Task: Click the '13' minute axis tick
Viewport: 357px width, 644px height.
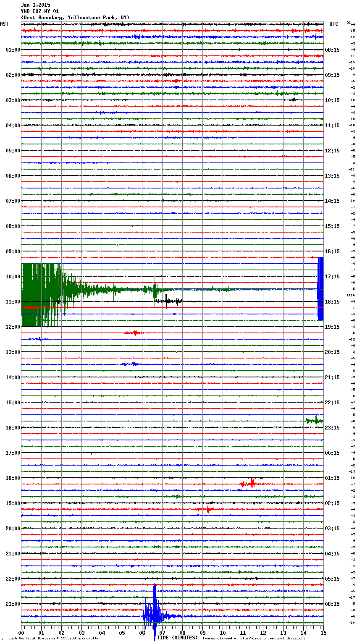Action: click(x=283, y=633)
